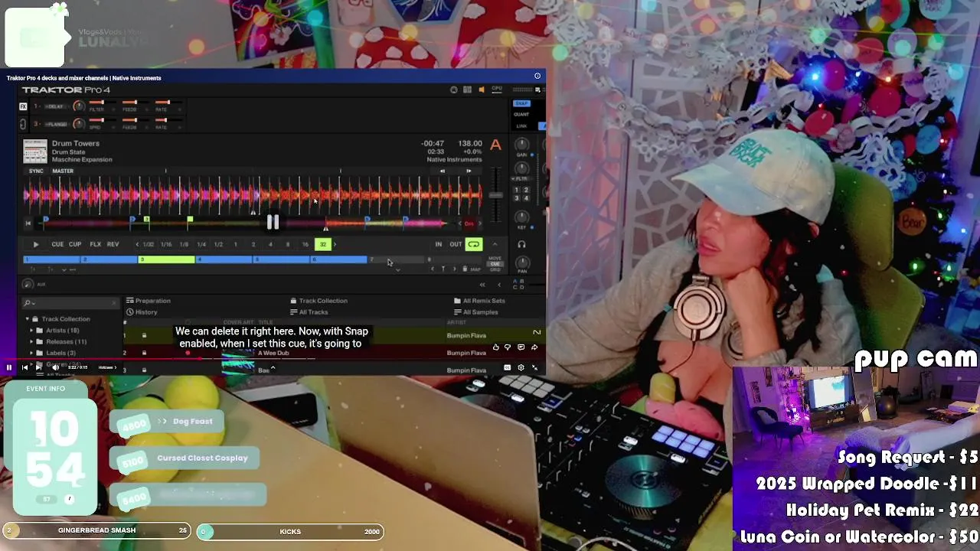Screen dimensions: 980x551
Task: Click the cue delete trash icon
Action: 465,269
